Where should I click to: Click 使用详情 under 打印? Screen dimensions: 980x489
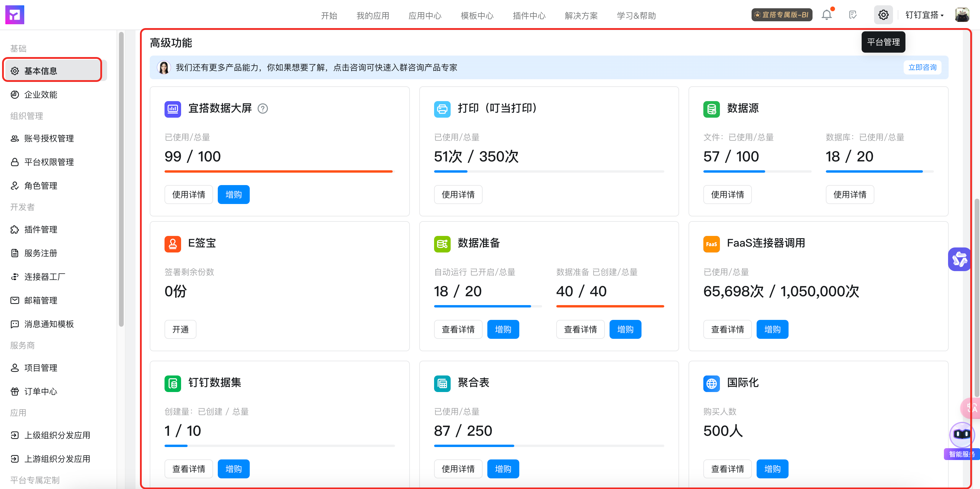coord(458,195)
